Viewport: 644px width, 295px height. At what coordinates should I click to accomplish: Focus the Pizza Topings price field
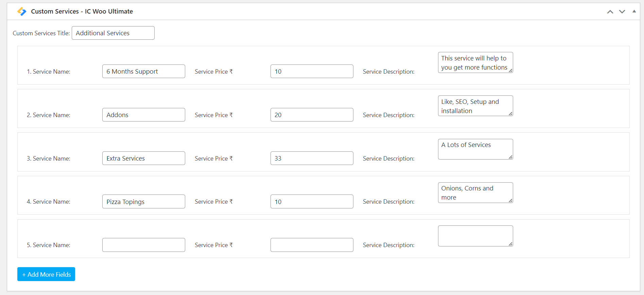pos(312,202)
